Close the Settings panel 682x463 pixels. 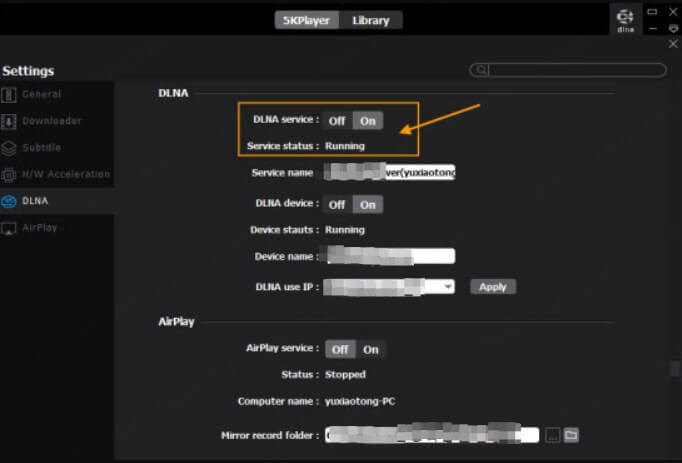(x=673, y=44)
